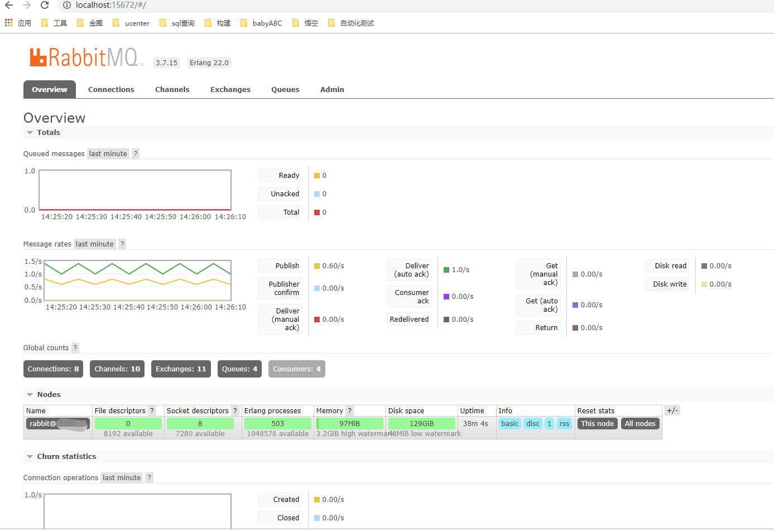Click the browser address bar URL
The width and height of the screenshot is (774, 532).
[x=111, y=5]
